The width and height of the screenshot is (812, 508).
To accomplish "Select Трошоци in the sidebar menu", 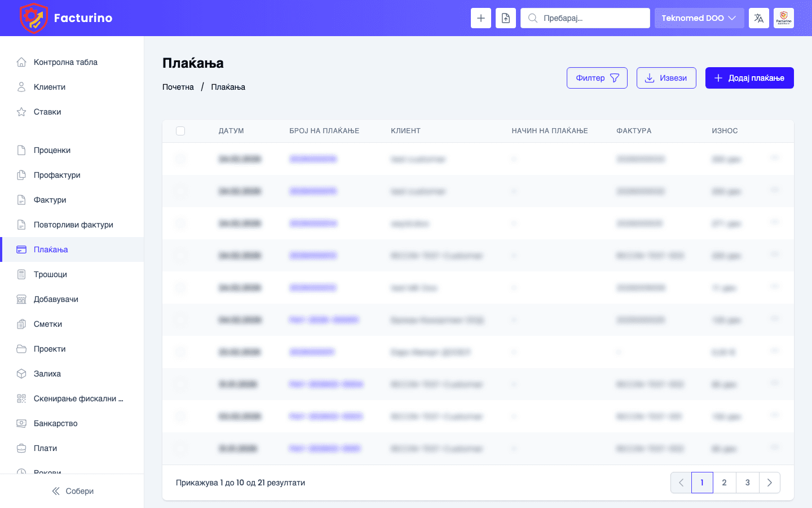I will tap(50, 274).
